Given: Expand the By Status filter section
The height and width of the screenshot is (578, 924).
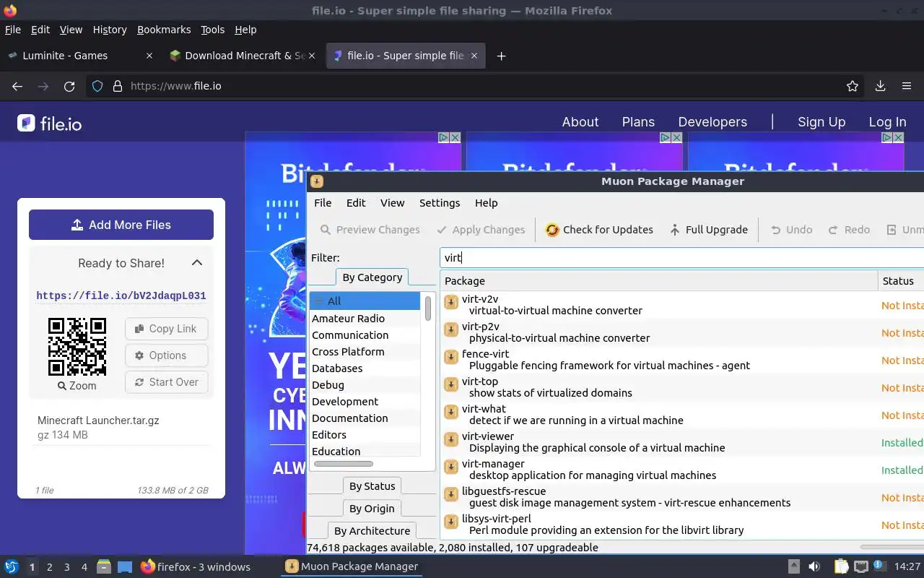Looking at the screenshot, I should [x=372, y=486].
